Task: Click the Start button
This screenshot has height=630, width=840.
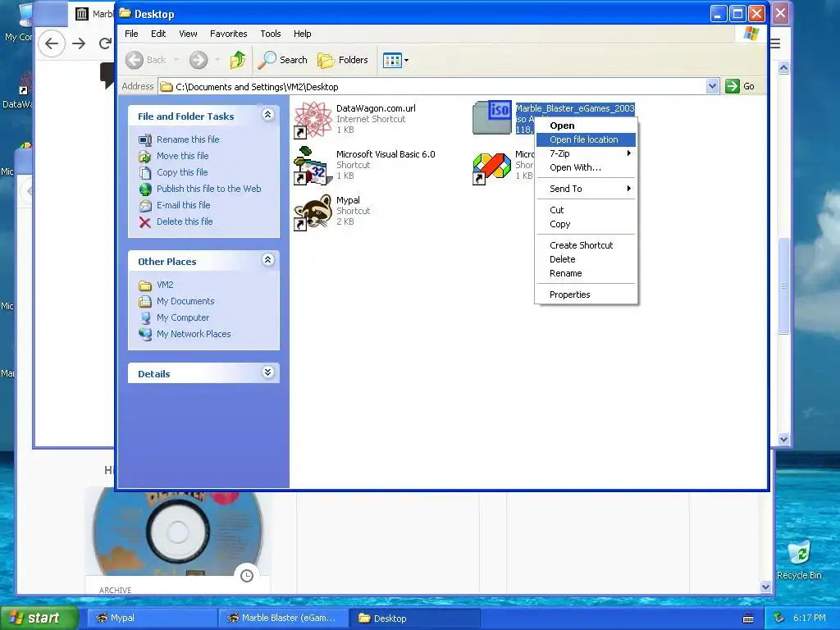Action: [x=39, y=619]
